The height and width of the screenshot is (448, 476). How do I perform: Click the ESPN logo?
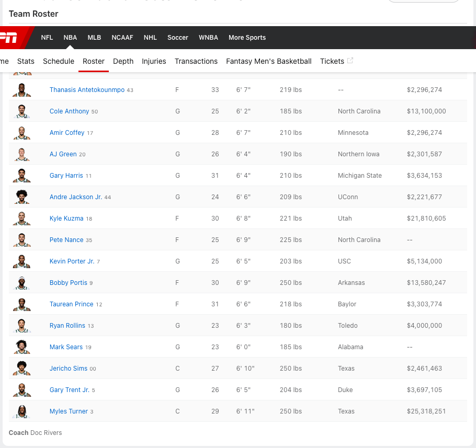pyautogui.click(x=9, y=38)
